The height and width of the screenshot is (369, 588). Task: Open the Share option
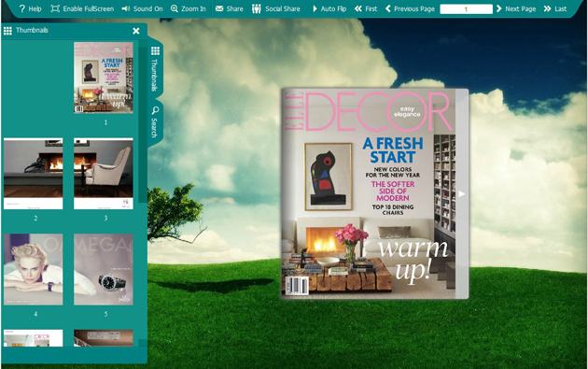(x=229, y=8)
